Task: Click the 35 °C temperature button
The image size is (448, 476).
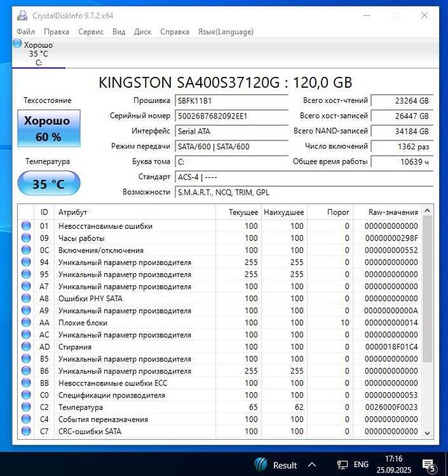Action: [x=49, y=183]
